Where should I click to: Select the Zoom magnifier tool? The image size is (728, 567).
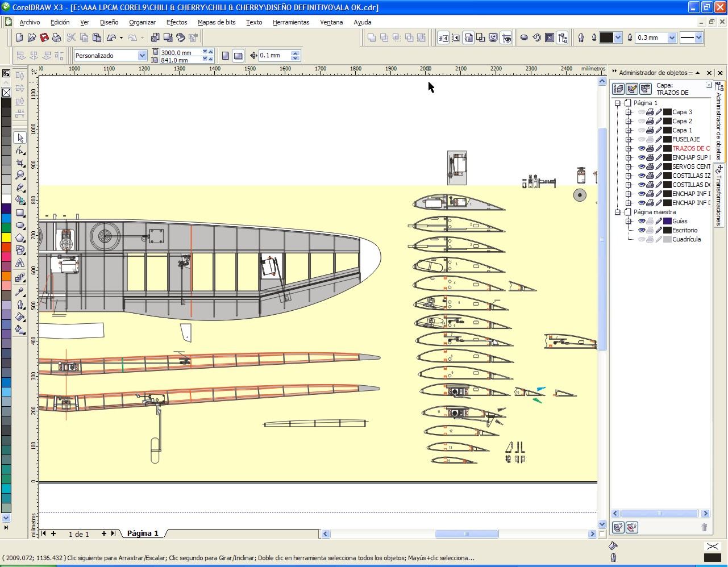point(20,175)
